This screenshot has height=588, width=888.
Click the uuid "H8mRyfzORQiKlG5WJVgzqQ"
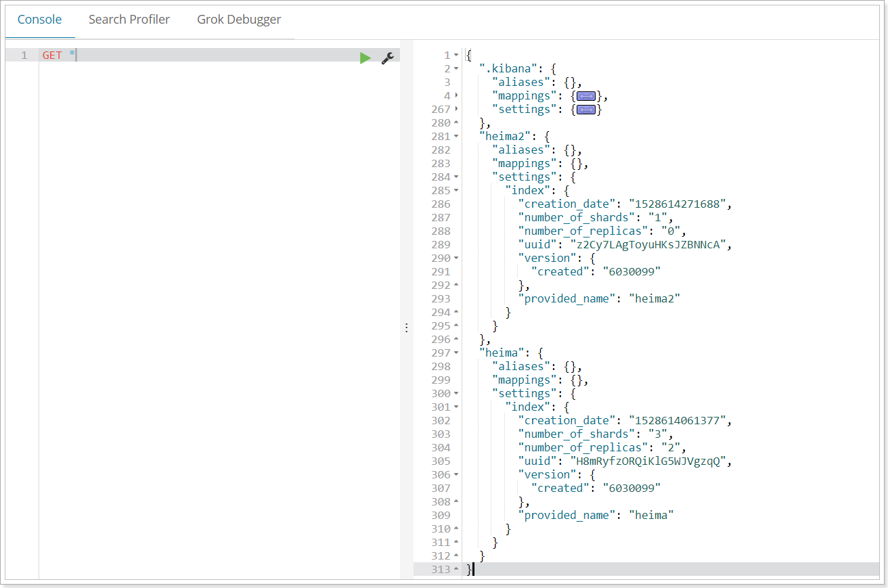point(647,461)
